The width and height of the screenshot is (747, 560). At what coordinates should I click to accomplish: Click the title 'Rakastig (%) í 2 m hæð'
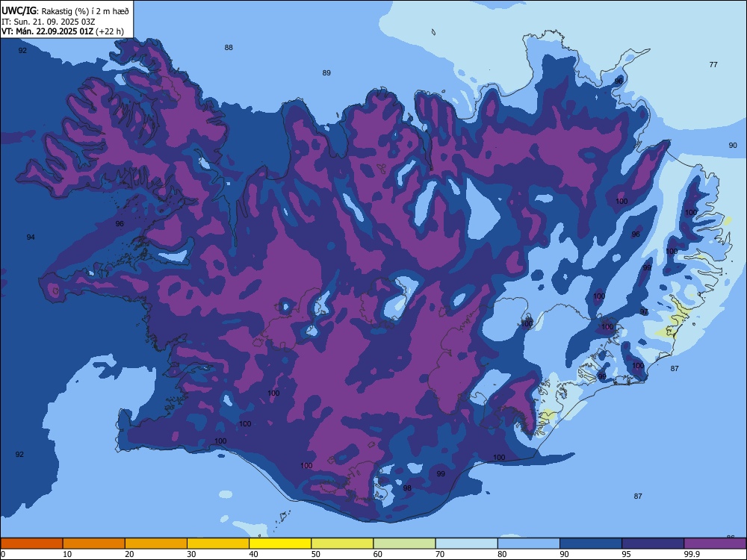click(85, 11)
